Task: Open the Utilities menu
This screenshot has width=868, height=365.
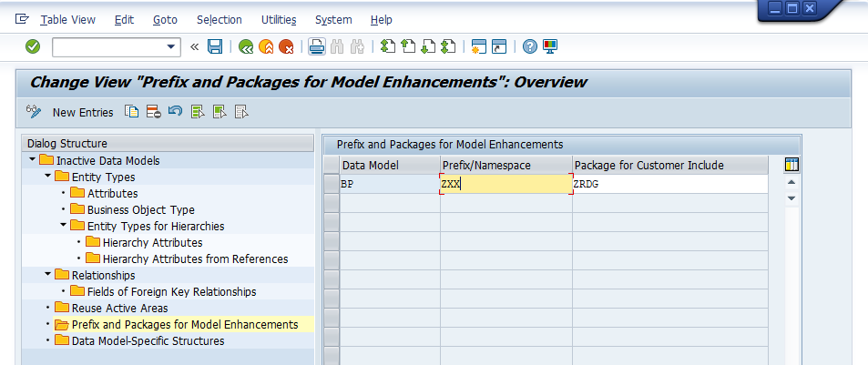Action: [279, 20]
